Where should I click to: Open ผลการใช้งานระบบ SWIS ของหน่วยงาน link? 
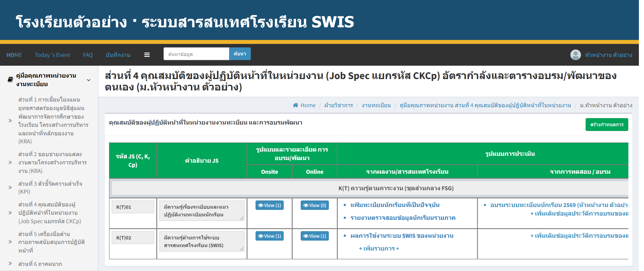[x=402, y=236]
